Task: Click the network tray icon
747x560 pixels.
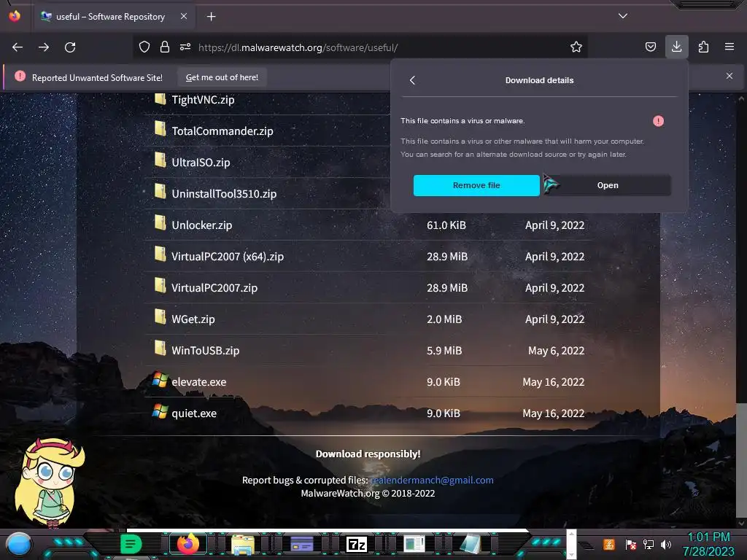Action: point(649,544)
